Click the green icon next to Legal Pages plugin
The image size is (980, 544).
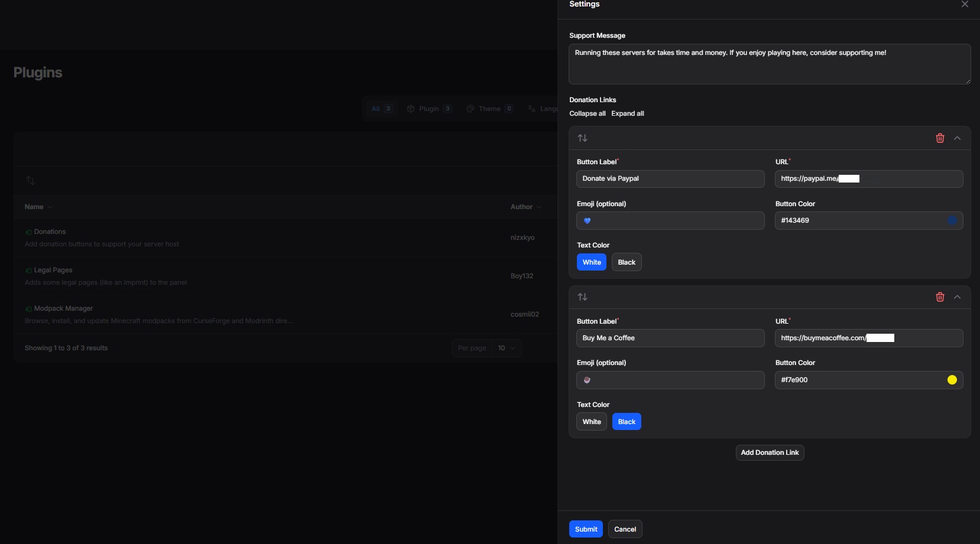click(x=28, y=271)
